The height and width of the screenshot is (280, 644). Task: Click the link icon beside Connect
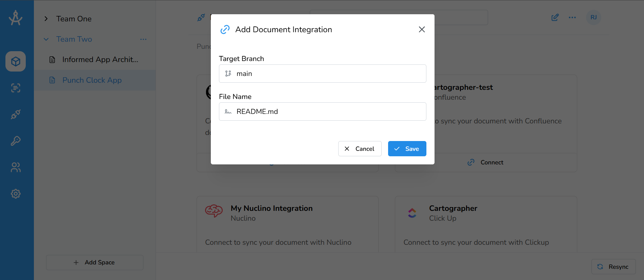pyautogui.click(x=471, y=162)
